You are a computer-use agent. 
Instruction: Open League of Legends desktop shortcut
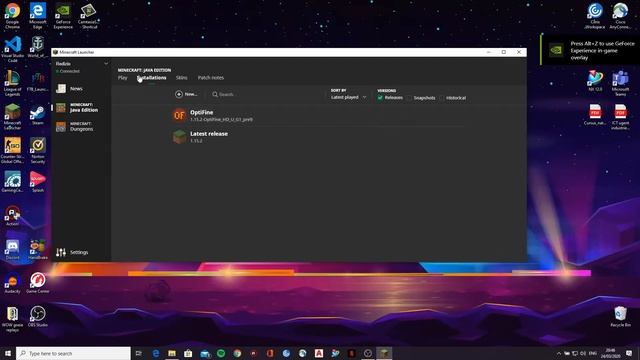[x=12, y=83]
